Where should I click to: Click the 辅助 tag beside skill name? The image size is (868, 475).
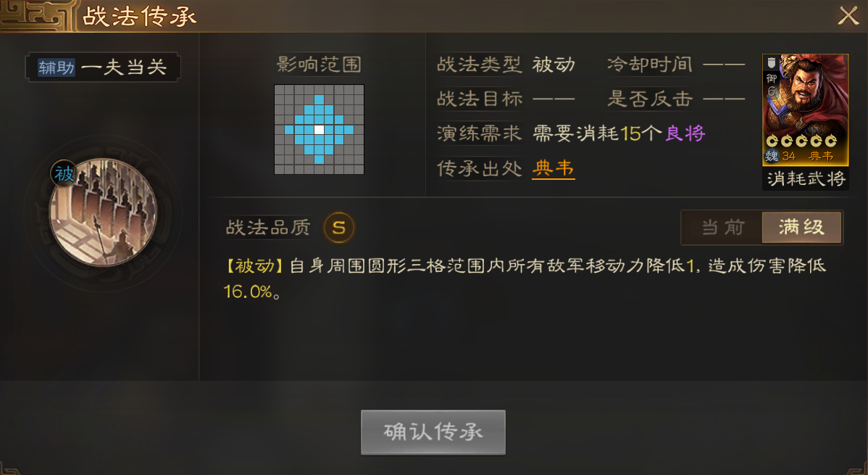click(x=57, y=67)
